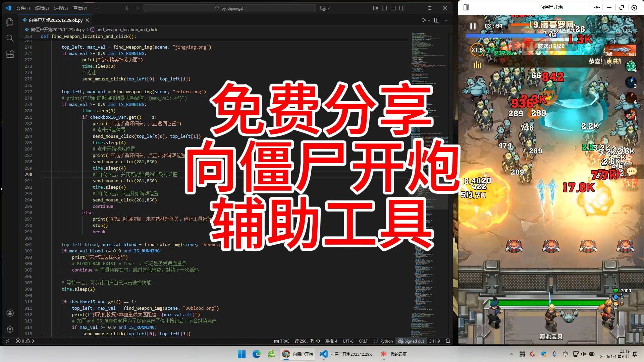
Task: Open the Manage gear in activity bar
Action: pos(10,329)
